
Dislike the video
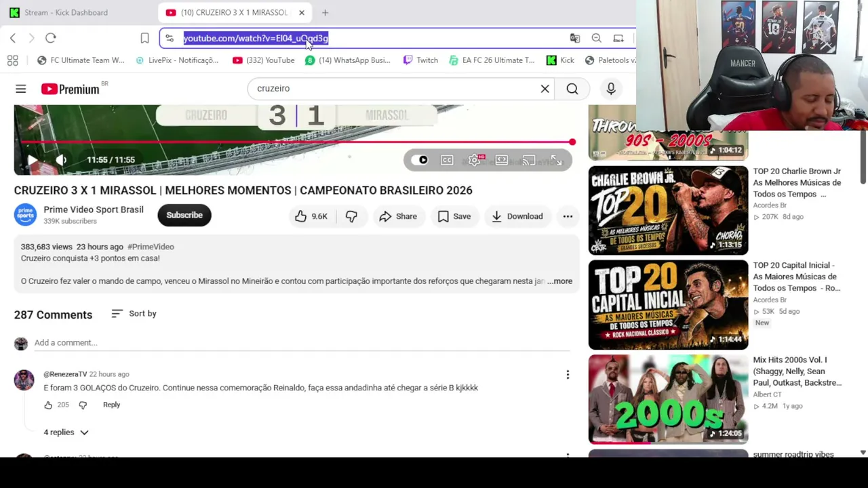pyautogui.click(x=351, y=216)
